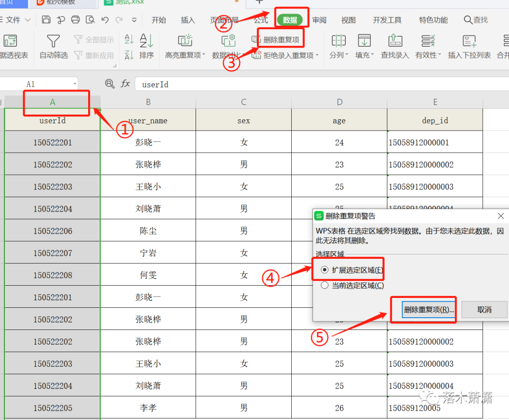Viewport: 509px width, 420px height.
Task: Click the fx insert function icon
Action: tap(125, 84)
